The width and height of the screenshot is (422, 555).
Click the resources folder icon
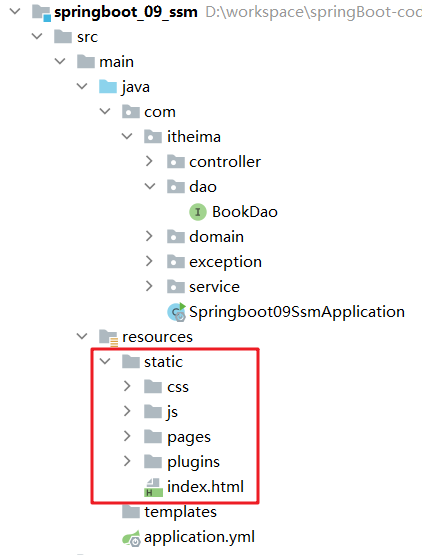click(108, 337)
